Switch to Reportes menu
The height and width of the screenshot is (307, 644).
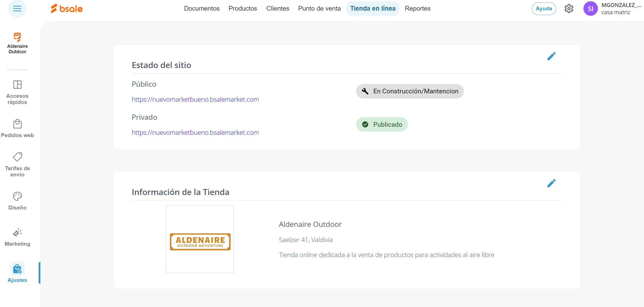(418, 9)
